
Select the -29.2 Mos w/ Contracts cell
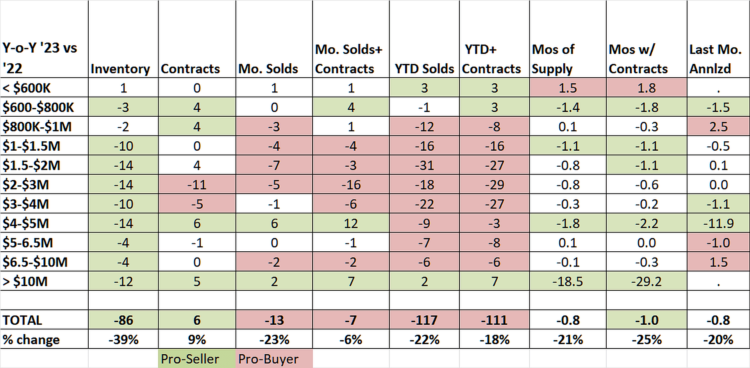pyautogui.click(x=645, y=281)
